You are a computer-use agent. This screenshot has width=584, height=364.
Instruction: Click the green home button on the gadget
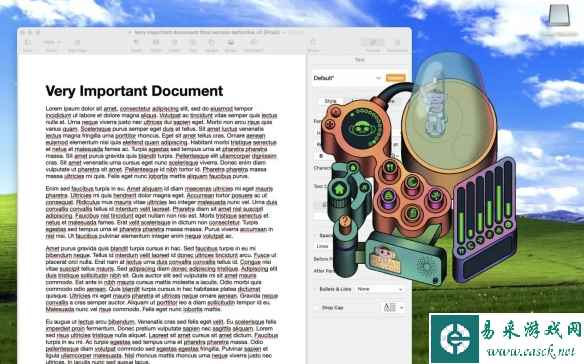pyautogui.click(x=340, y=189)
